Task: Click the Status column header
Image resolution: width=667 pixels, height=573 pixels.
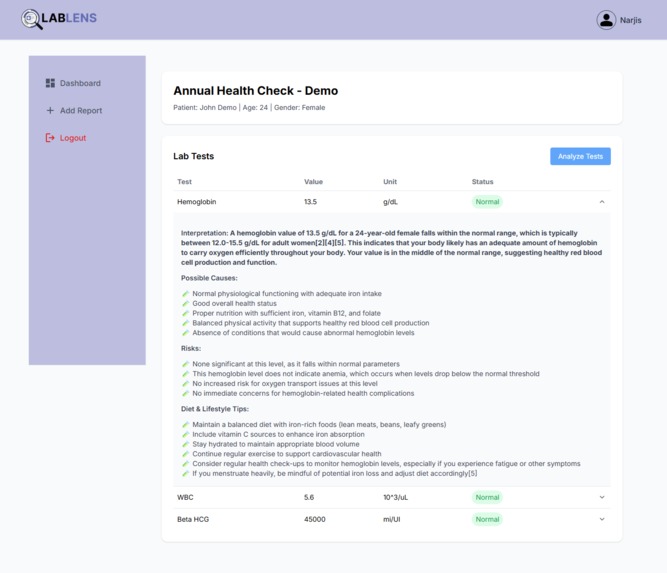Action: (482, 182)
